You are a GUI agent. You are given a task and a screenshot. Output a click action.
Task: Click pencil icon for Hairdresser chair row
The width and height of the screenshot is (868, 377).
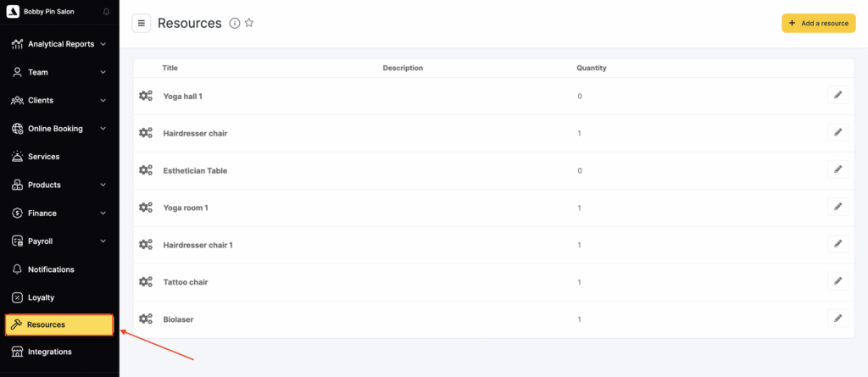pyautogui.click(x=837, y=133)
